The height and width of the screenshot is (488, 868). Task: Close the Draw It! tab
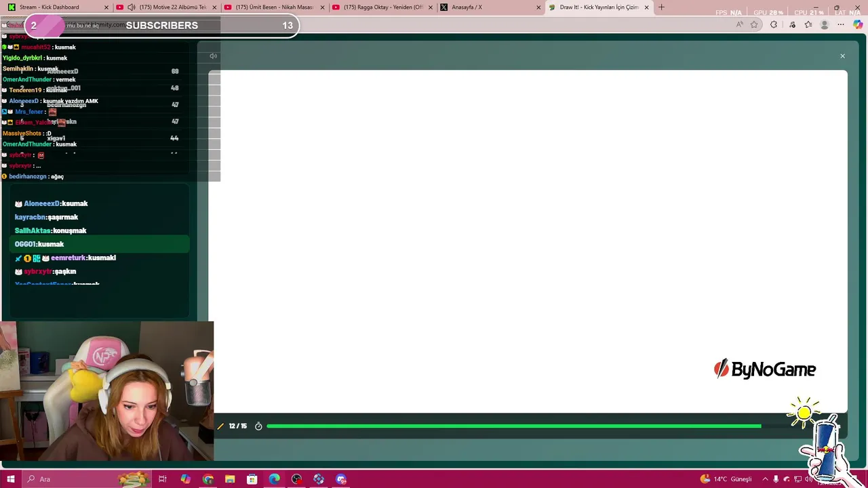pyautogui.click(x=646, y=7)
